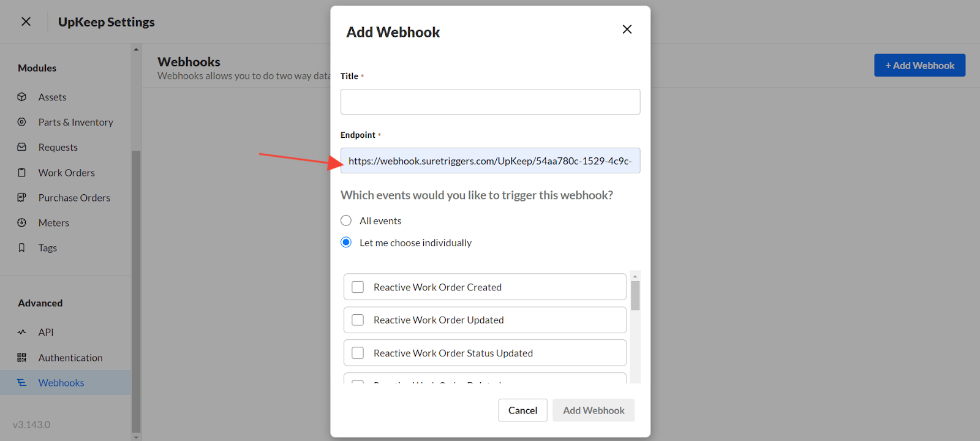Click the UpKeep Settings title
This screenshot has height=441, width=980.
point(107,22)
